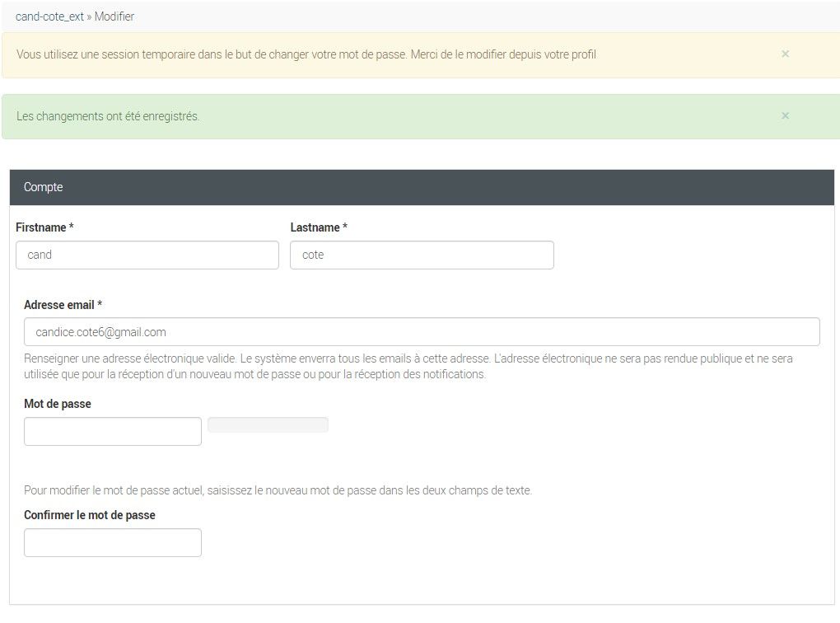Click the password strength indicator bar
Screen dimensions: 840x623
pos(268,424)
